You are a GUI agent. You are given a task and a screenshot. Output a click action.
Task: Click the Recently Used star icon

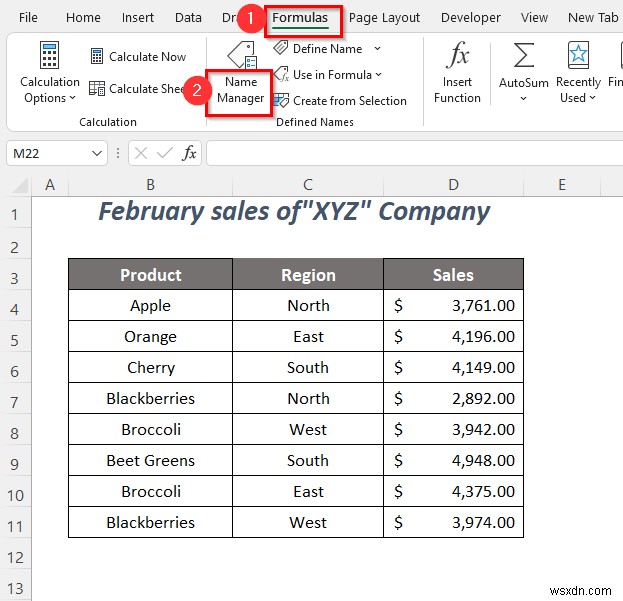coord(578,55)
